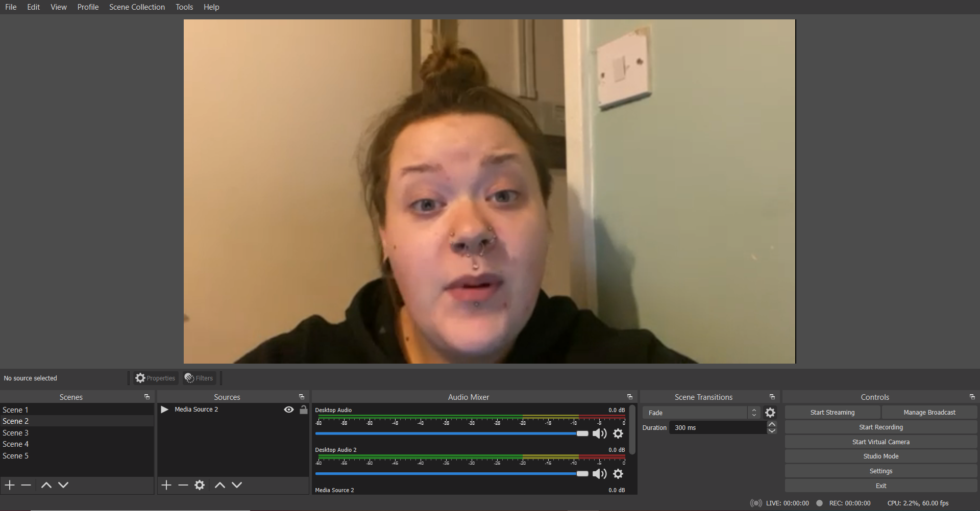Open transition properties gear next to Fade
Image resolution: width=980 pixels, height=511 pixels.
pos(770,413)
